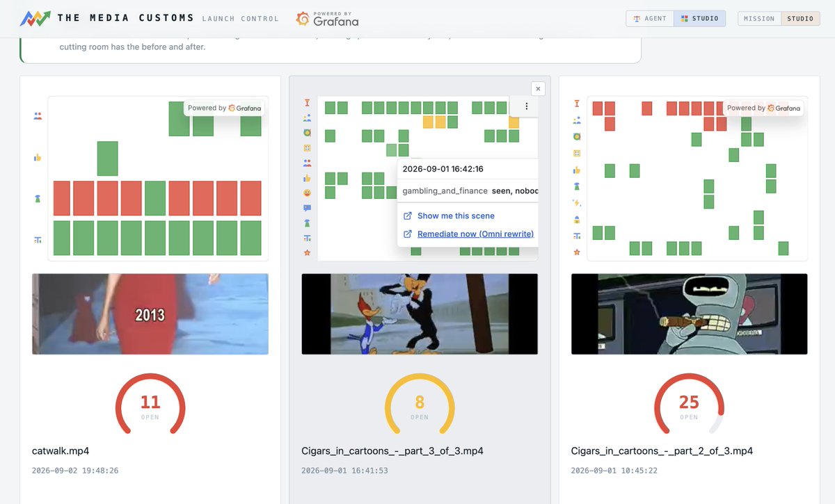Click the dress icon in catwalk card
The image size is (835, 504).
click(38, 199)
